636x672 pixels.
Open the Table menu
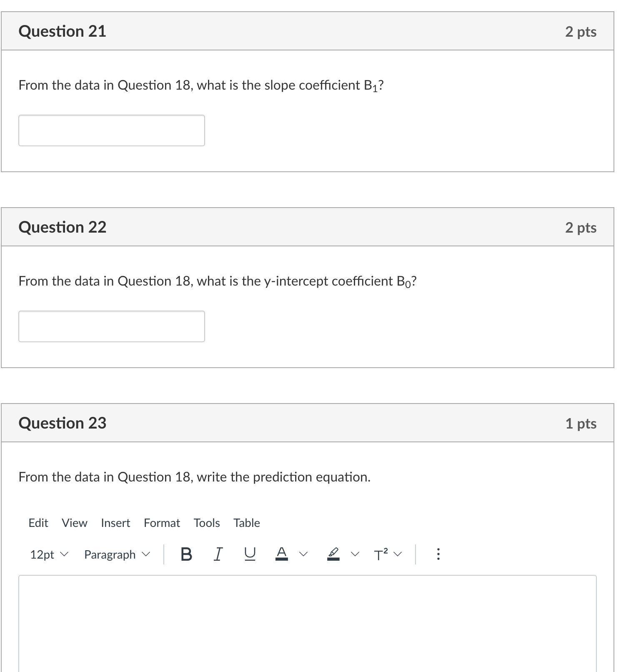[x=246, y=523]
